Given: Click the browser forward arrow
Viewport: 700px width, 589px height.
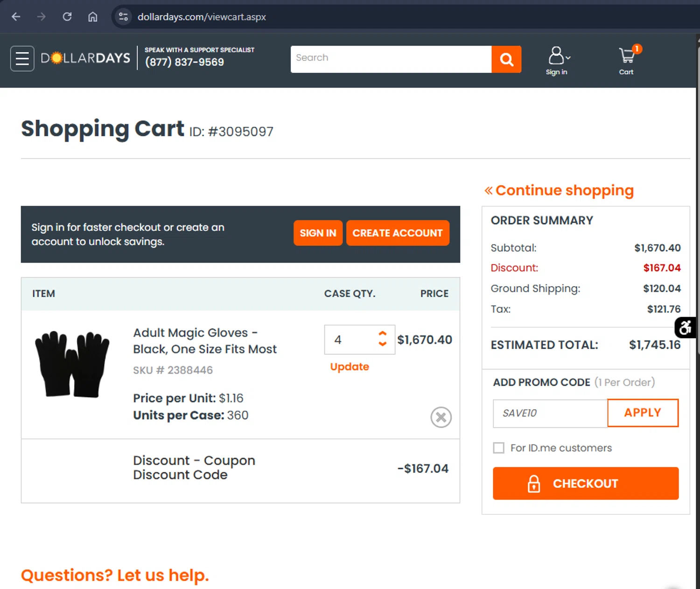Looking at the screenshot, I should [x=42, y=17].
